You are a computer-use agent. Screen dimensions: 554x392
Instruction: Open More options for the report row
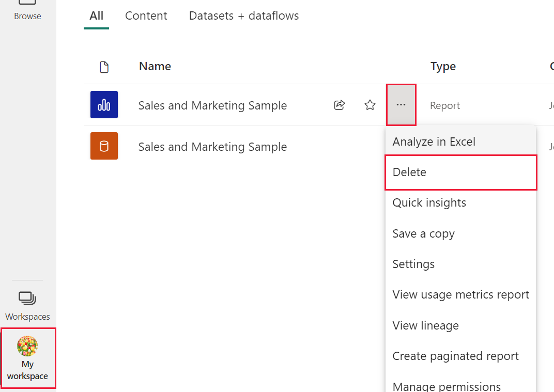click(401, 105)
